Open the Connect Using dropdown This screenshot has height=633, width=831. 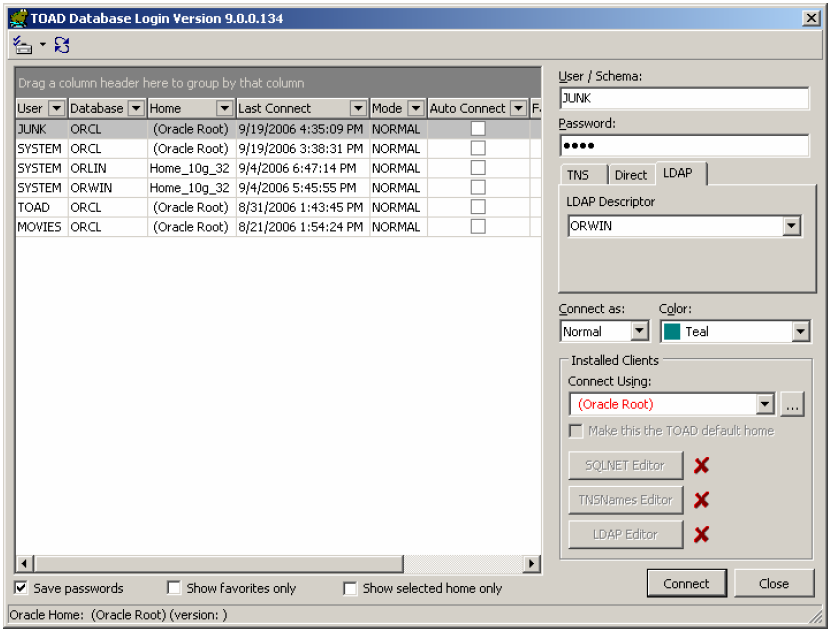click(x=767, y=404)
